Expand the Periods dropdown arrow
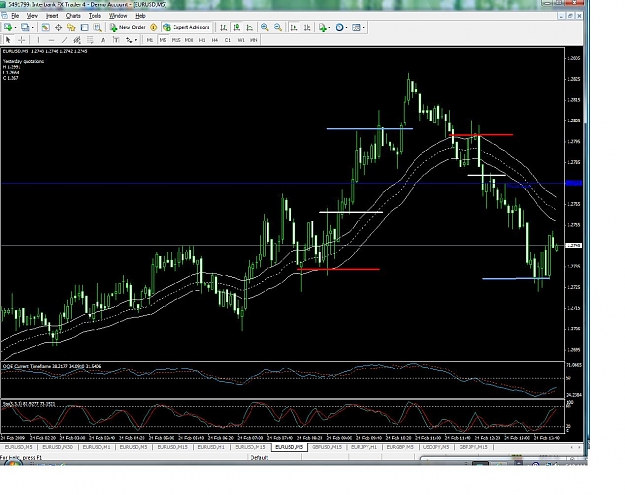 (346, 28)
